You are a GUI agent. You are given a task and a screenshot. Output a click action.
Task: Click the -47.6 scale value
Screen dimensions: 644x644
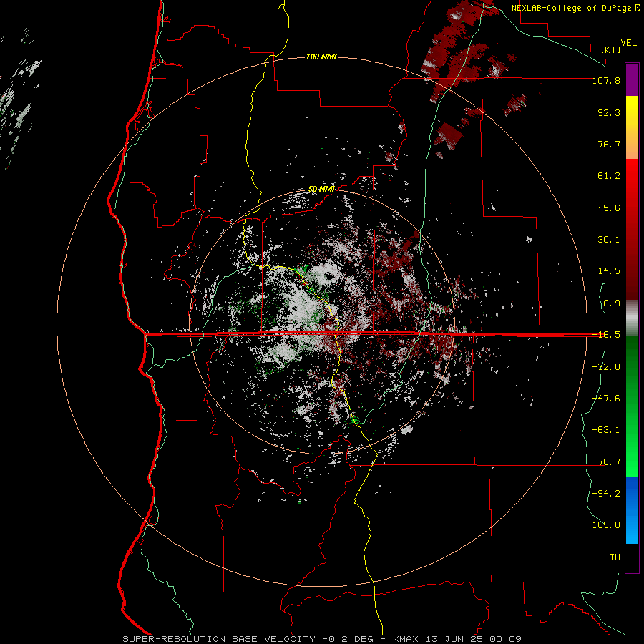pyautogui.click(x=606, y=399)
